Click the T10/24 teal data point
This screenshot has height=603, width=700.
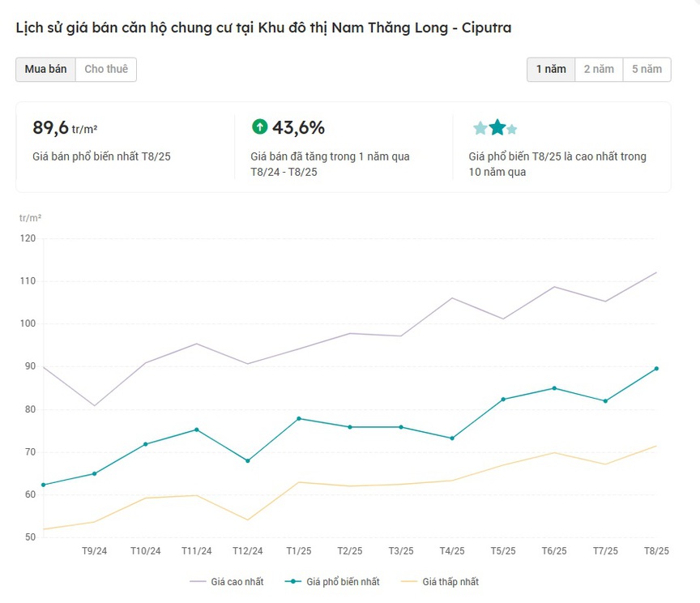(x=146, y=444)
